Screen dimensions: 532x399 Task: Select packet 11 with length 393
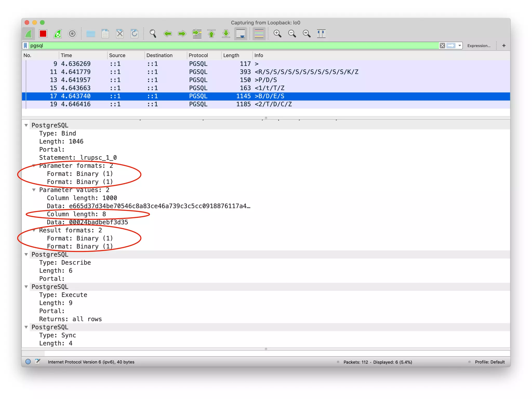tap(266, 72)
